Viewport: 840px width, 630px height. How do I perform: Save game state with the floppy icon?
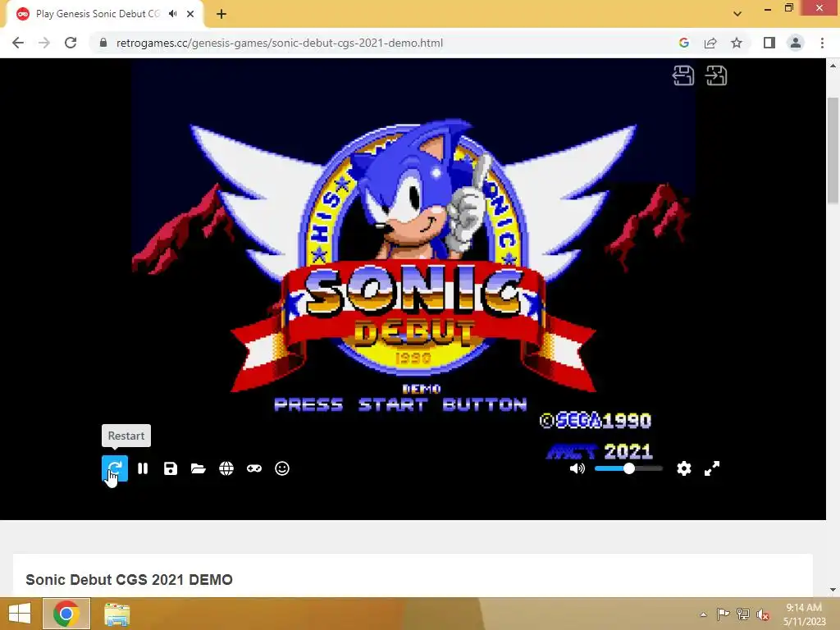[x=171, y=468]
